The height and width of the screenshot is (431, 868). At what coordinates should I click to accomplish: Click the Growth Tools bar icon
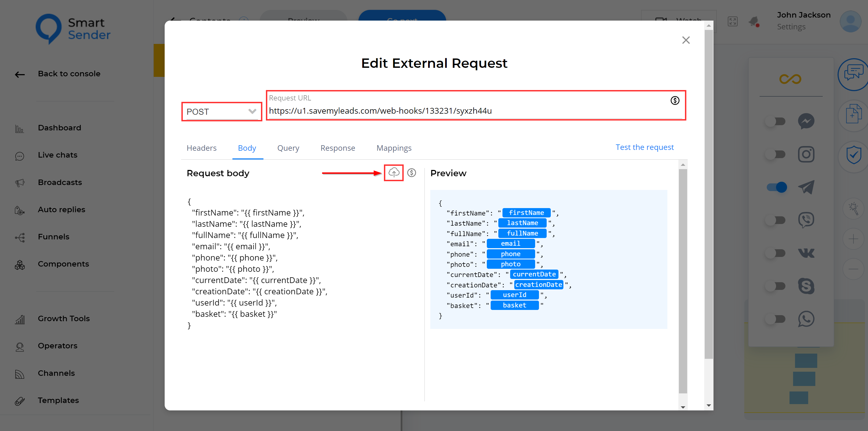tap(19, 320)
